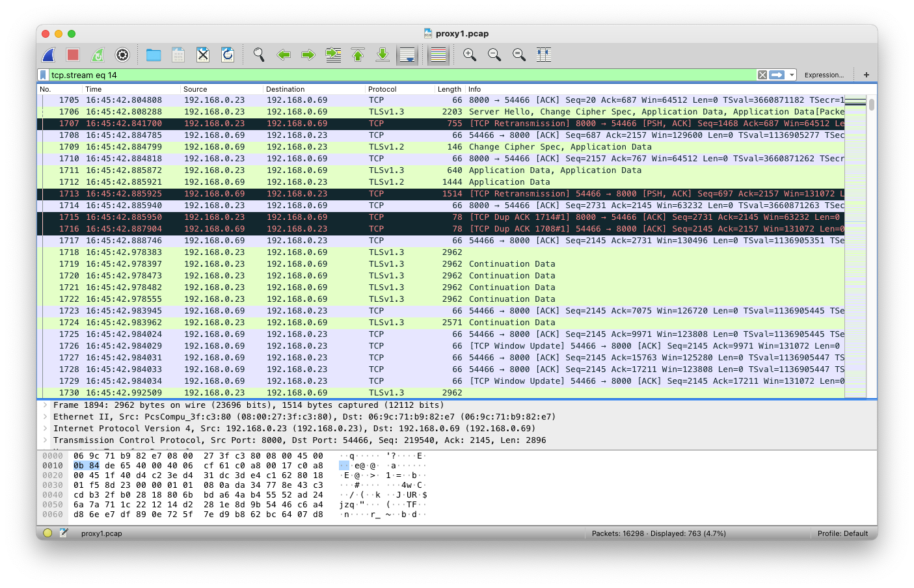Screen dimensions: 914x588
Task: Go to the last packet
Action: coord(383,55)
